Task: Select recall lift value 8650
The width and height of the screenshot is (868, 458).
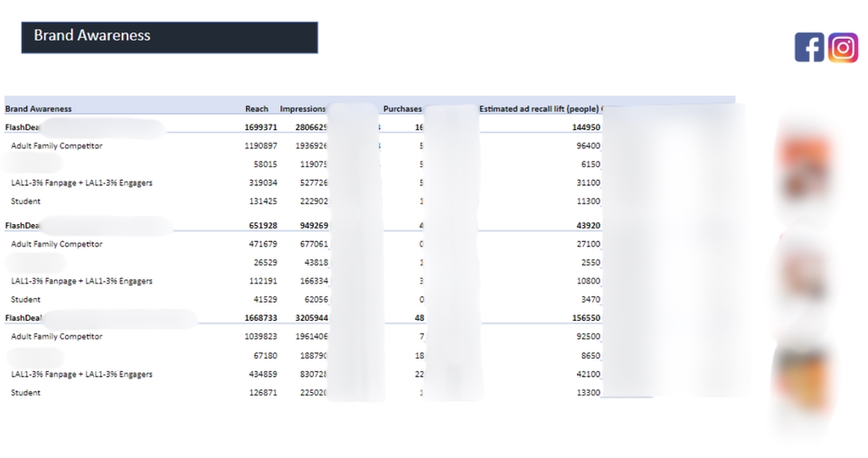Action: point(590,356)
